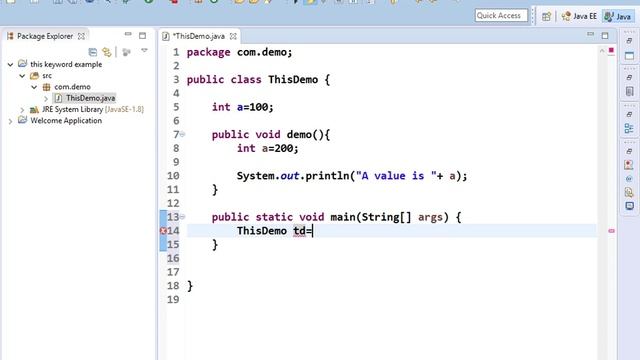The width and height of the screenshot is (640, 360).
Task: Select 'this keyword example' project
Action: [66, 64]
